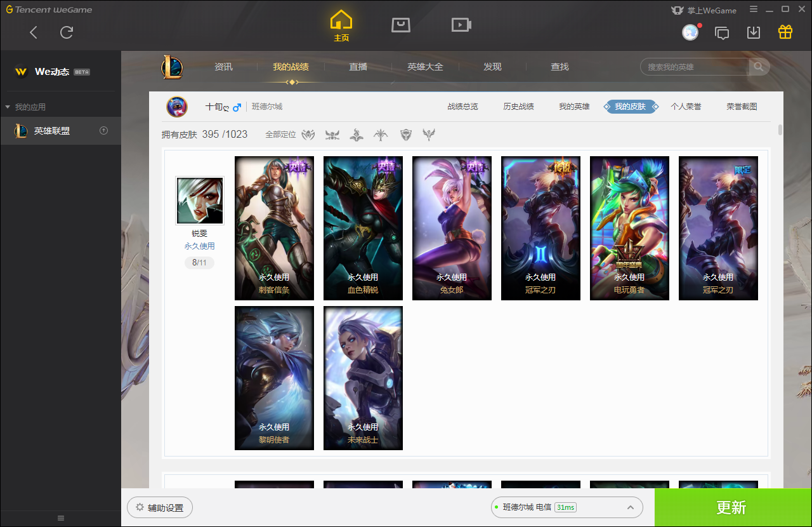This screenshot has width=812, height=527.
Task: Open the 冠军之刃 skin with 传说 badge
Action: (540, 228)
